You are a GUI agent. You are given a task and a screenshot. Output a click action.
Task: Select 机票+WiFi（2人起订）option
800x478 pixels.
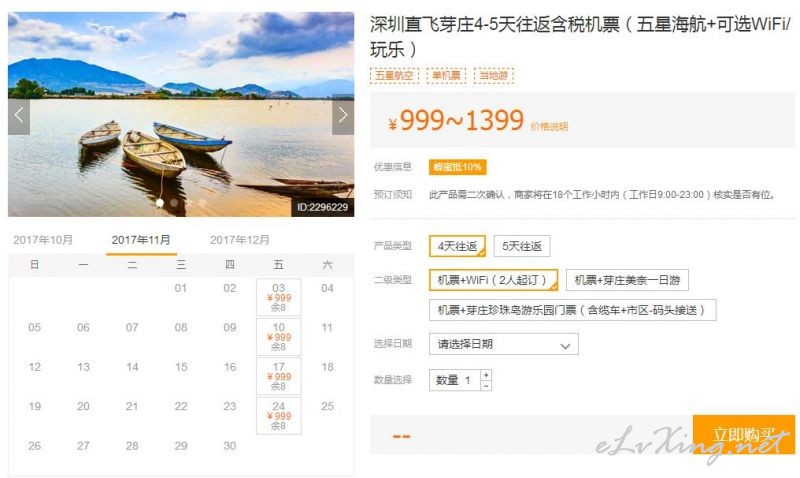[493, 280]
